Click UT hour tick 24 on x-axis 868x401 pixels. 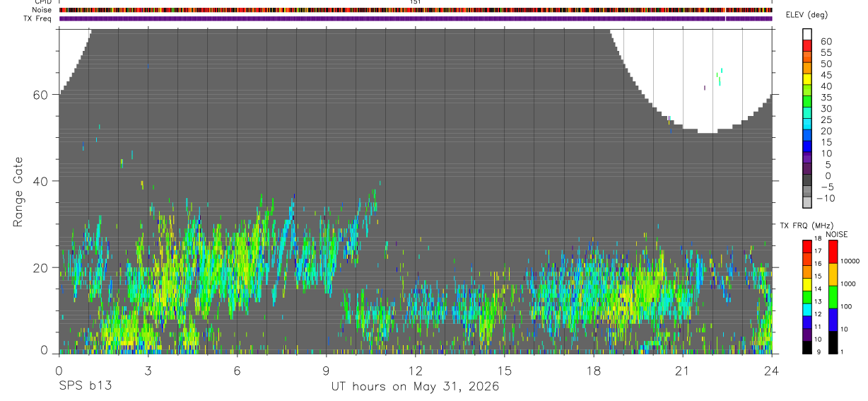coord(771,370)
